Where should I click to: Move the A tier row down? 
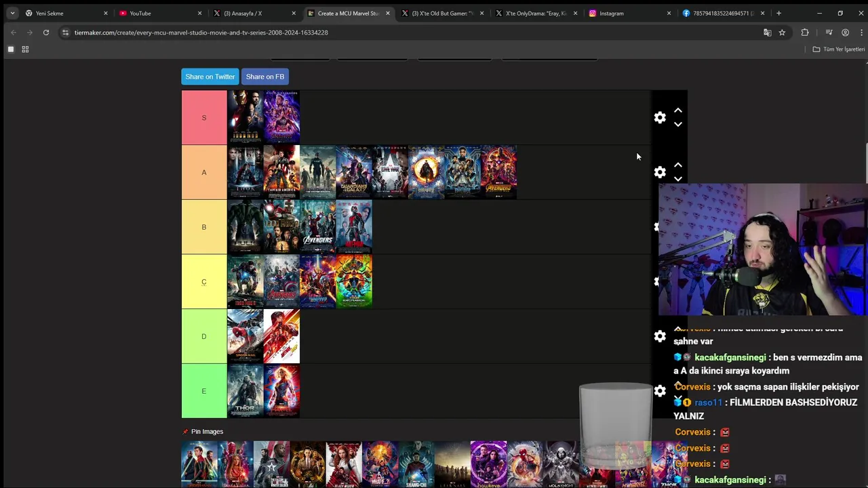[677, 179]
